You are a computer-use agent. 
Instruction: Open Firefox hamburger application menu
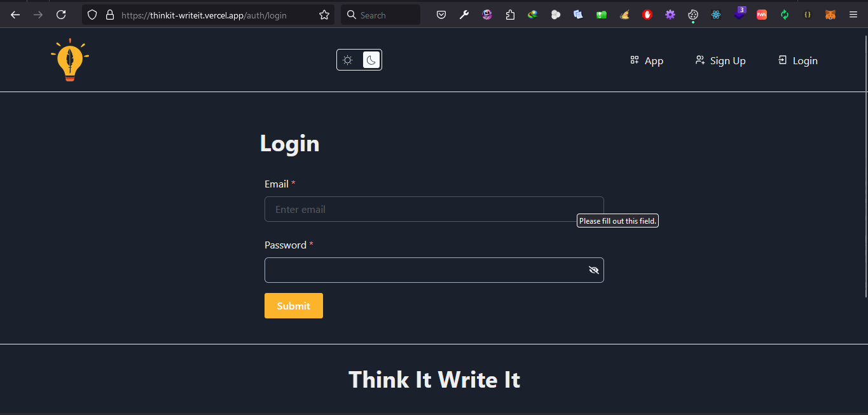pyautogui.click(x=853, y=15)
